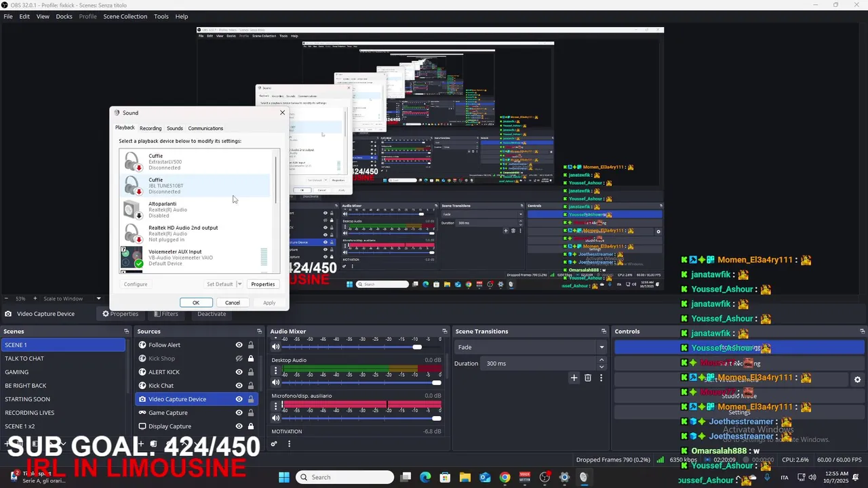
Task: Show the hidden Kick Shop source
Action: click(x=239, y=359)
